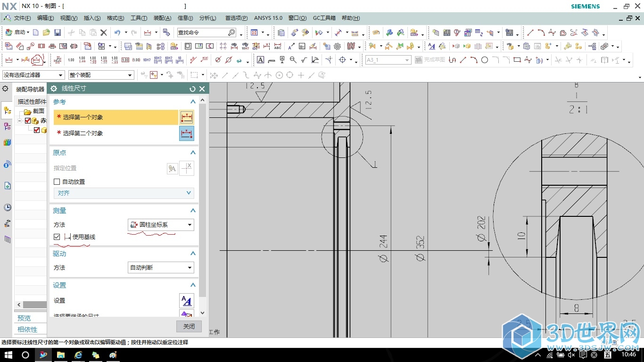
Task: Click the Note text A icon
Action: (260, 60)
